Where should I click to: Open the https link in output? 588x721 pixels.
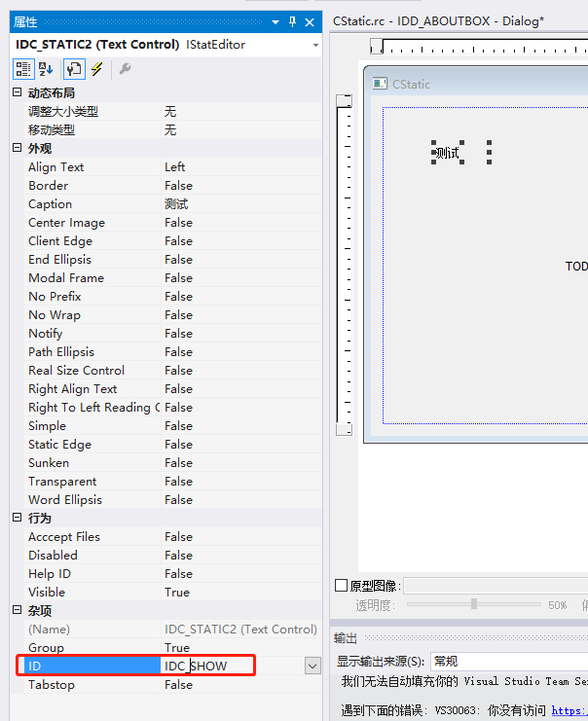[x=570, y=710]
